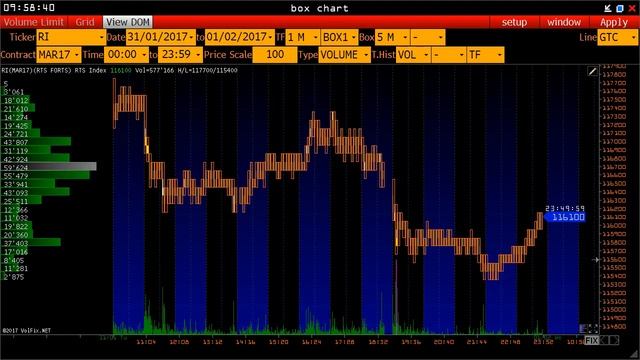Screen dimensions: 640x360
Task: Click the 37'403 volume profile row
Action: pyautogui.click(x=31, y=243)
